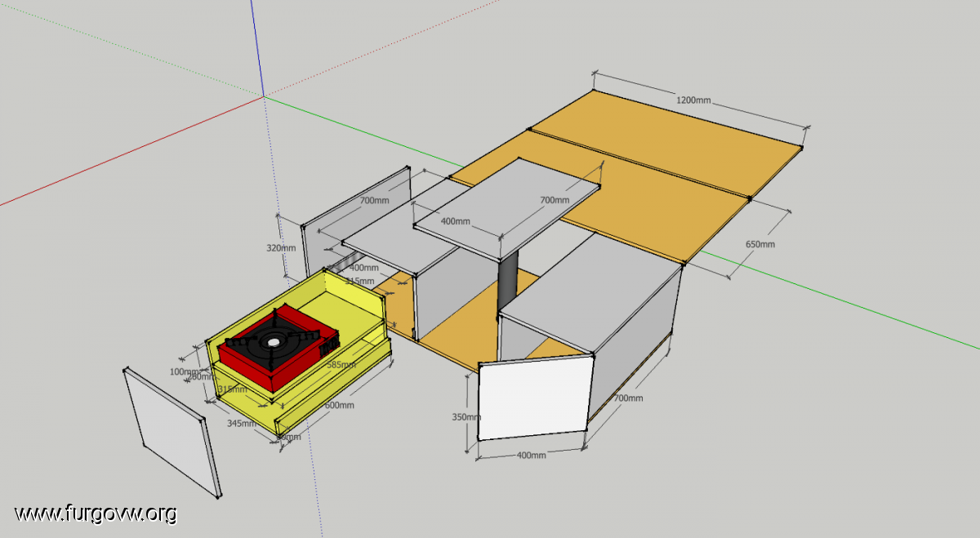980x538 pixels.
Task: Select the 585mm drawer dimension
Action: (x=341, y=365)
